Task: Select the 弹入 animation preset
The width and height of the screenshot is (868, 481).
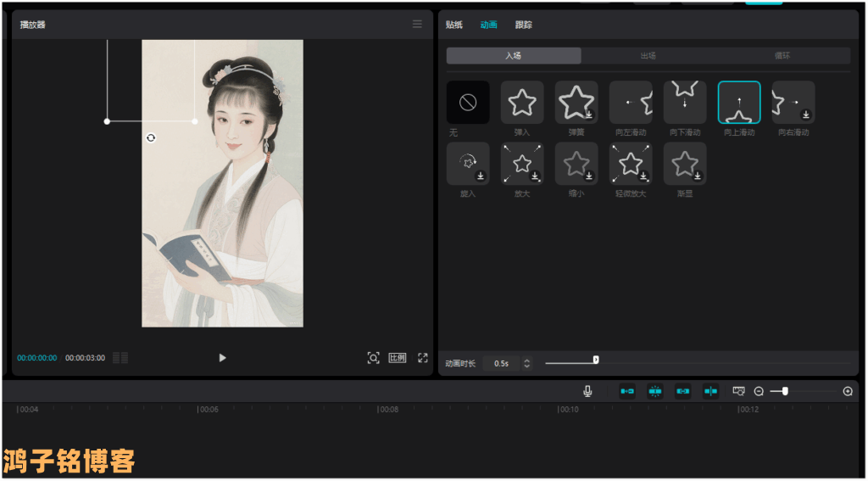Action: click(522, 103)
